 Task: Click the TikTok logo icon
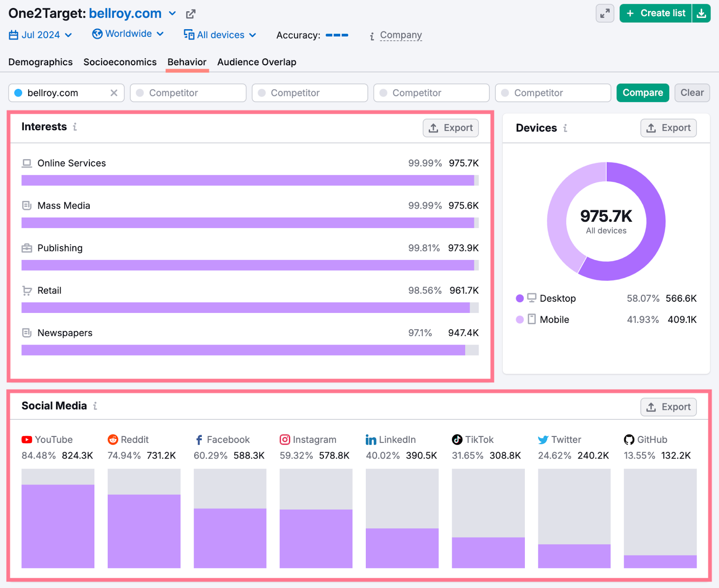click(457, 440)
